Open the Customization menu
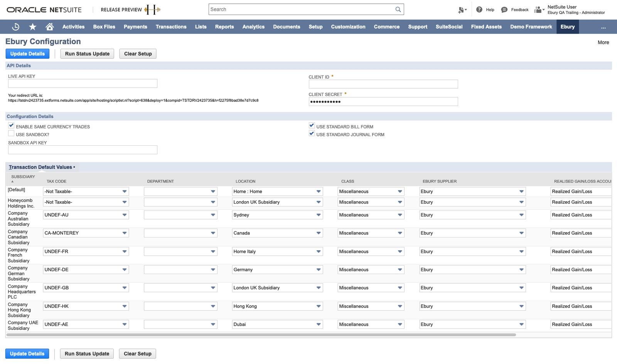Screen dimensions: 617x364 click(348, 27)
